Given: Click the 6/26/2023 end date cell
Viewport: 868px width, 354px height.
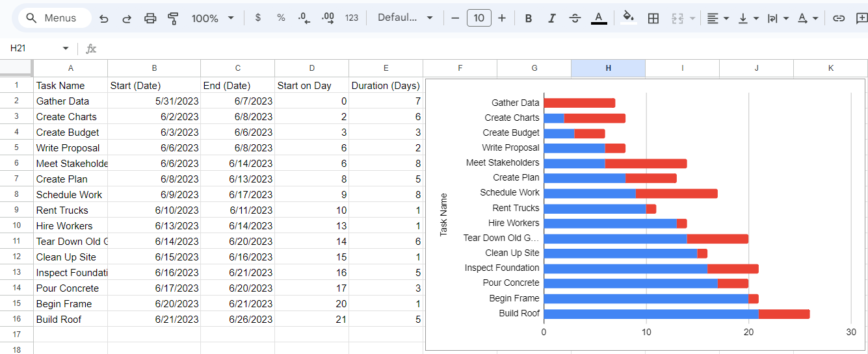Looking at the screenshot, I should tap(237, 319).
